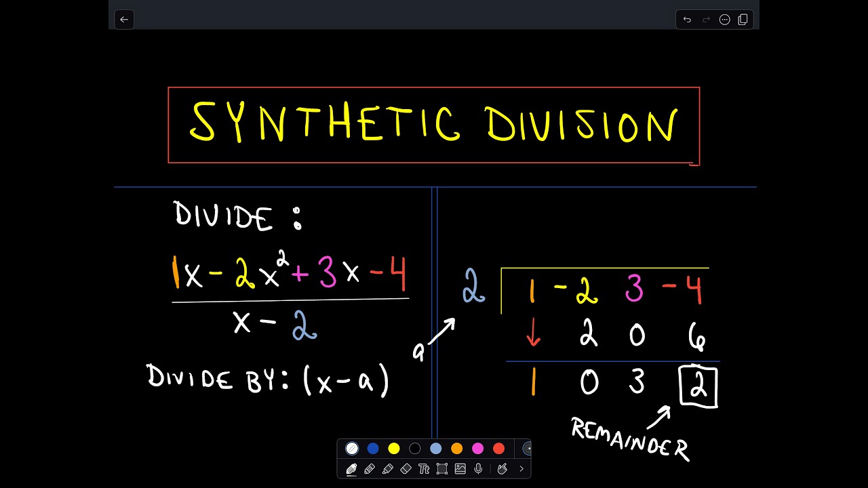Image resolution: width=868 pixels, height=488 pixels.
Task: Choose the white pen color
Action: tap(352, 448)
